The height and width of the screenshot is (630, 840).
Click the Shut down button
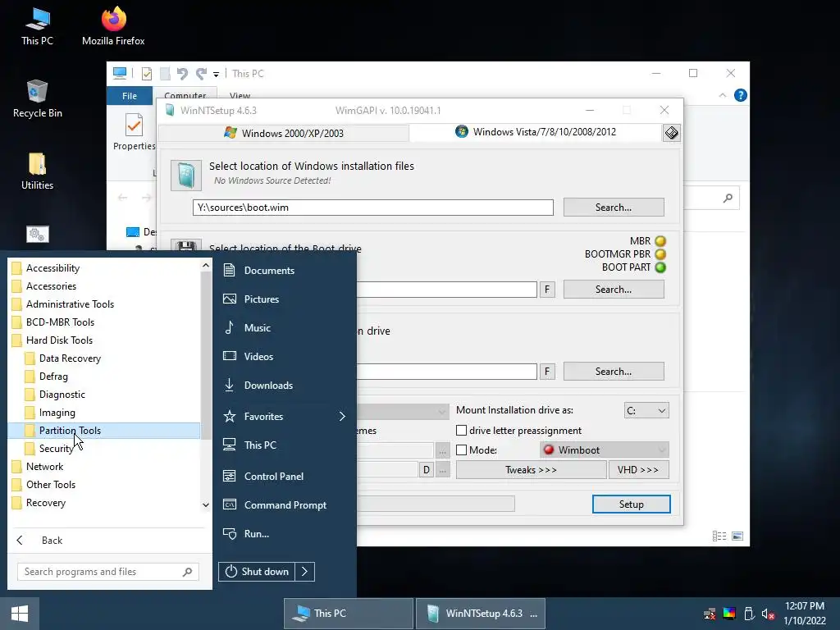point(257,572)
